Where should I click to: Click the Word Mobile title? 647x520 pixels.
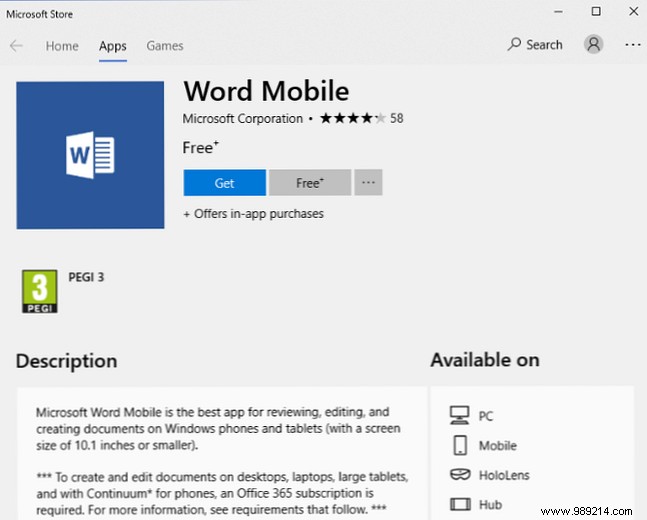267,91
